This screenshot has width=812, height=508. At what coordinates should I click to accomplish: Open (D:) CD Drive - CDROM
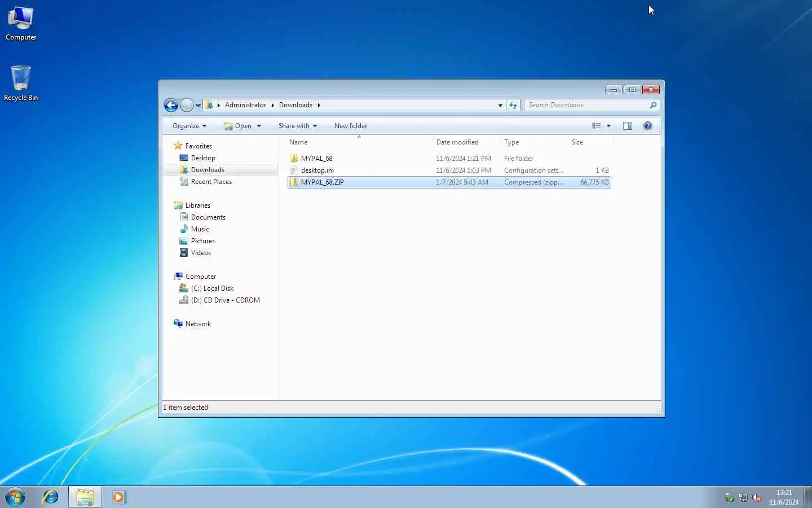point(225,300)
